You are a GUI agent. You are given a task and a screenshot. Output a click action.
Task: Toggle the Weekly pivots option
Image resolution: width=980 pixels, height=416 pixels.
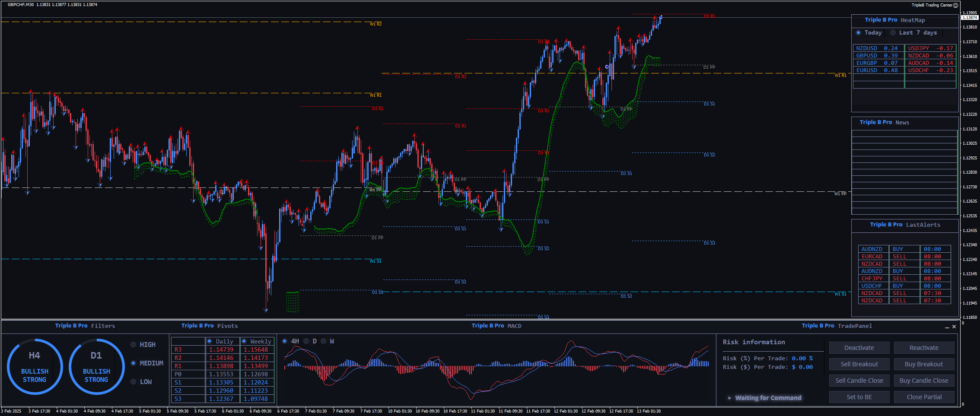[x=244, y=341]
